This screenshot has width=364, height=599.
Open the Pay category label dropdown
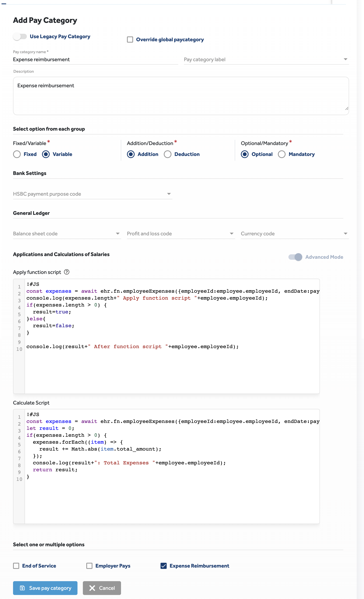[266, 60]
